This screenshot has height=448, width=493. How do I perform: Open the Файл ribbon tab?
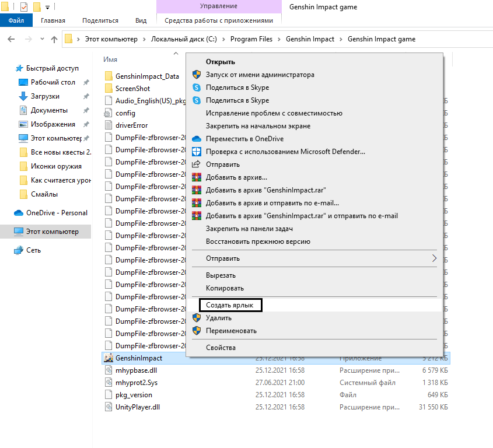coord(16,20)
